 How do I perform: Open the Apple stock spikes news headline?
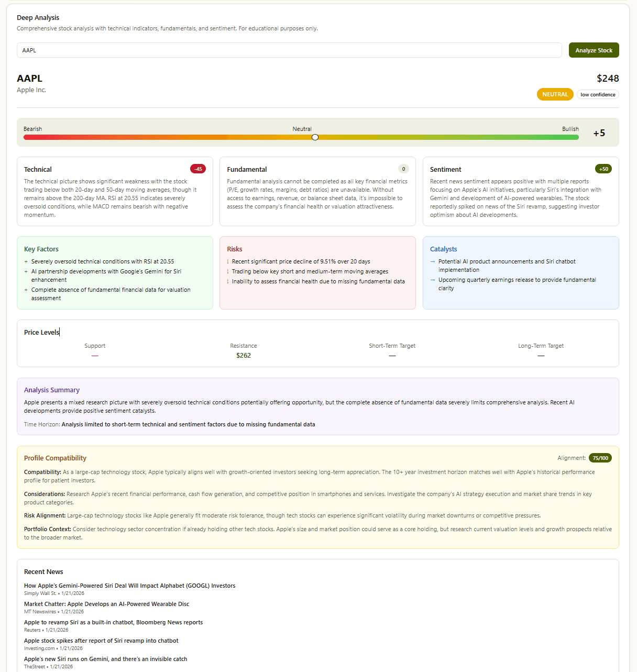click(x=101, y=641)
